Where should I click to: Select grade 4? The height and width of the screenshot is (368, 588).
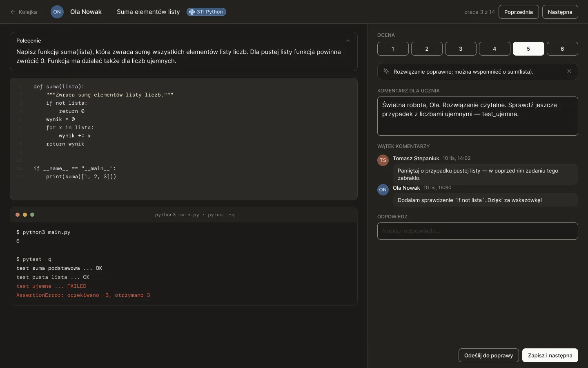click(494, 49)
